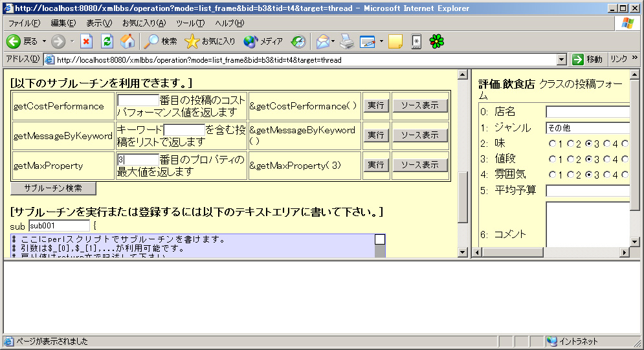
Task: Click 実行 for getMessageByKeyword
Action: pyautogui.click(x=376, y=135)
